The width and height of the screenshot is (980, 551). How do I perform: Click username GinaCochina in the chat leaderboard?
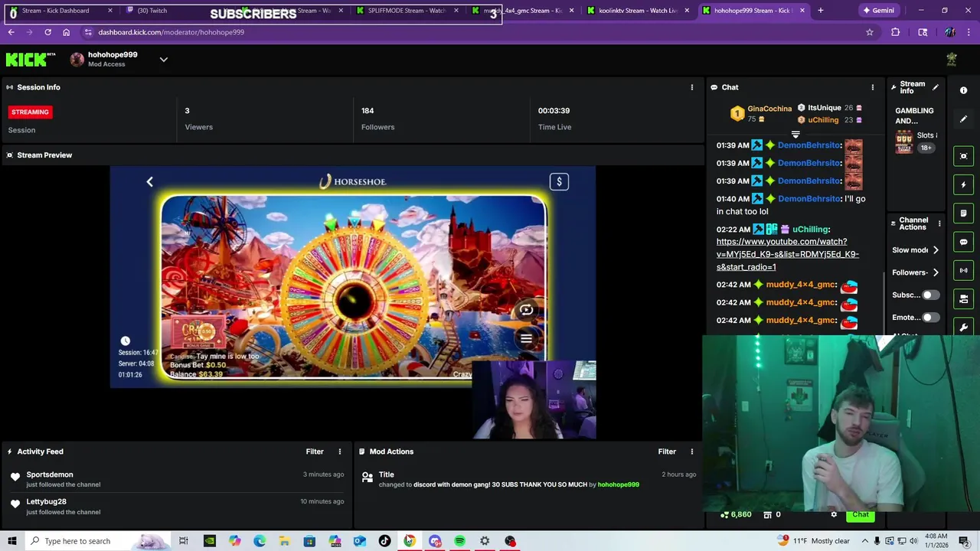pyautogui.click(x=769, y=109)
